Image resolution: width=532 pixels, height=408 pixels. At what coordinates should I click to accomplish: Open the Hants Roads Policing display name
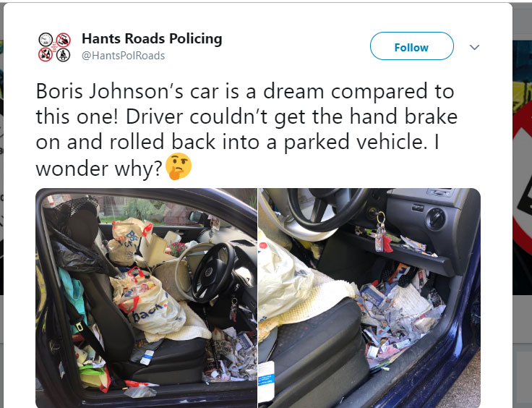(x=152, y=38)
